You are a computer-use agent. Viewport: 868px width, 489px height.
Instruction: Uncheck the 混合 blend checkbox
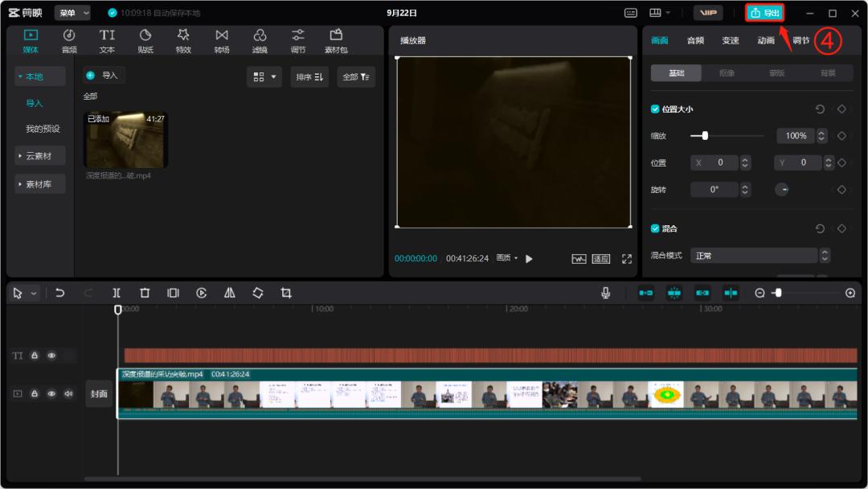pos(655,229)
